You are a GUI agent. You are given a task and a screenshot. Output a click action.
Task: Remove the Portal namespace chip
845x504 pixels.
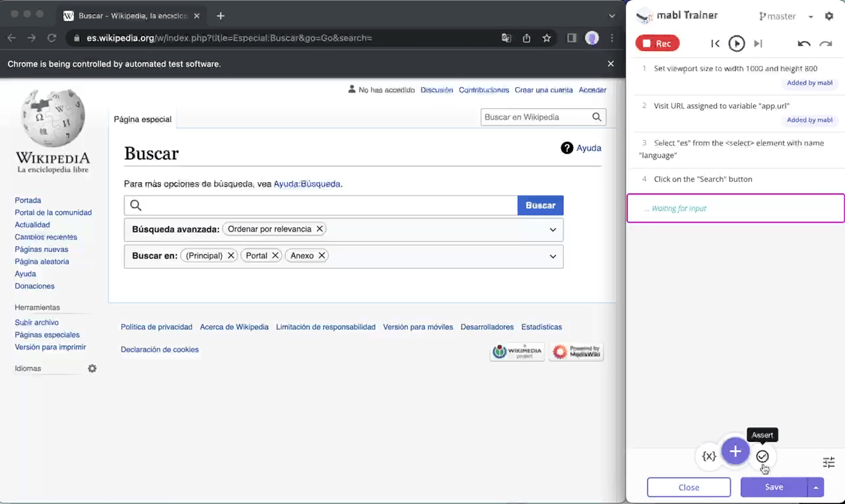pyautogui.click(x=275, y=255)
